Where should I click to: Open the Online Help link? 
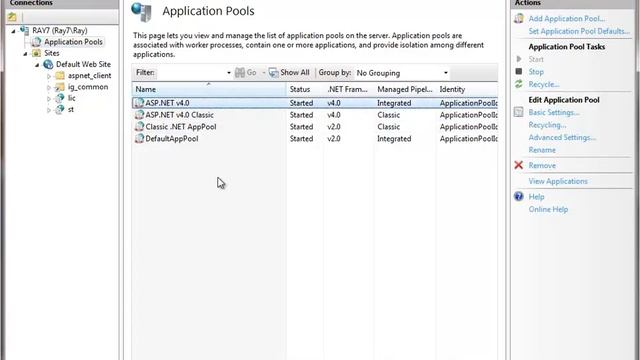(x=548, y=209)
